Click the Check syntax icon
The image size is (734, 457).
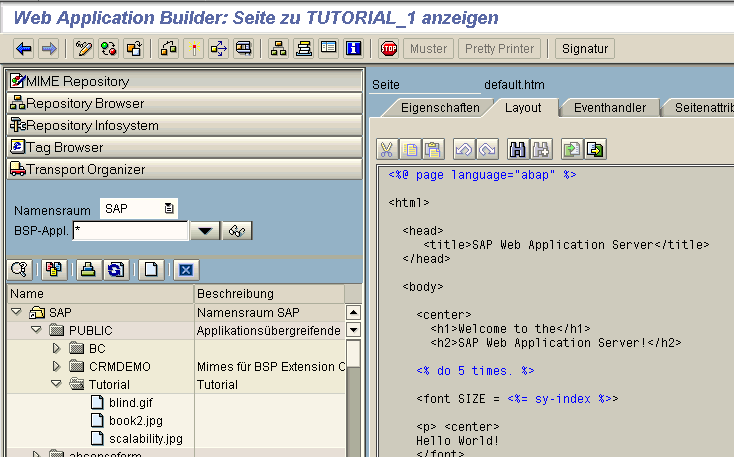(169, 48)
